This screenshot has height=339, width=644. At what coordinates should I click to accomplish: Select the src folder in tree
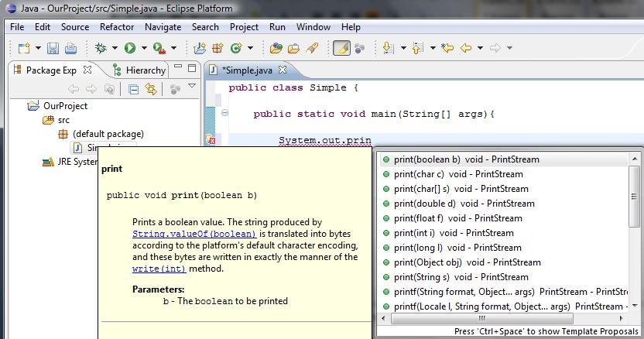coord(57,120)
